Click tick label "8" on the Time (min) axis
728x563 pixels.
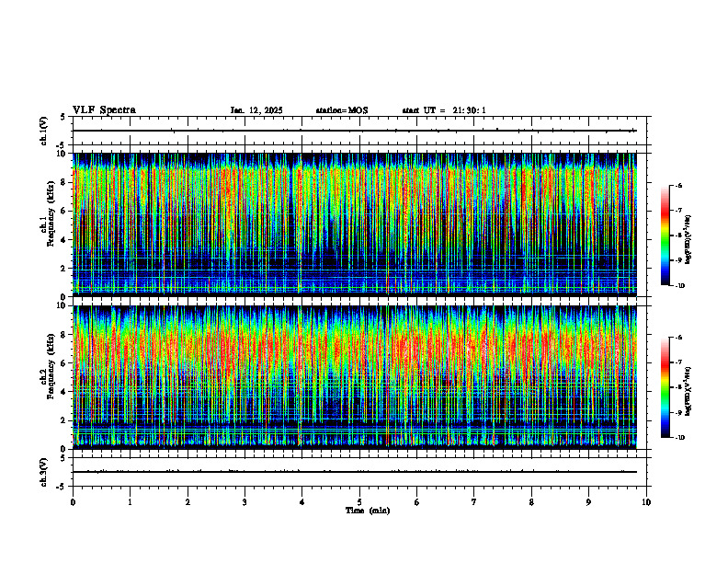pyautogui.click(x=531, y=502)
